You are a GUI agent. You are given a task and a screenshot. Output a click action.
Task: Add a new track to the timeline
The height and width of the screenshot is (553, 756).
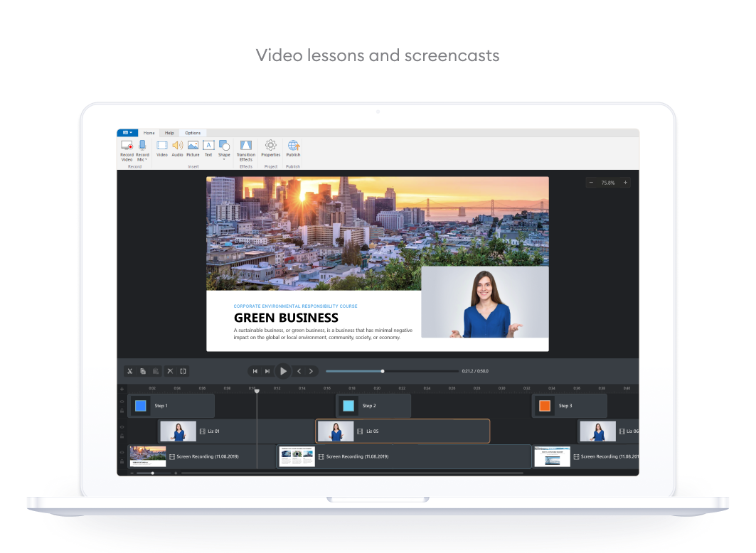(122, 389)
